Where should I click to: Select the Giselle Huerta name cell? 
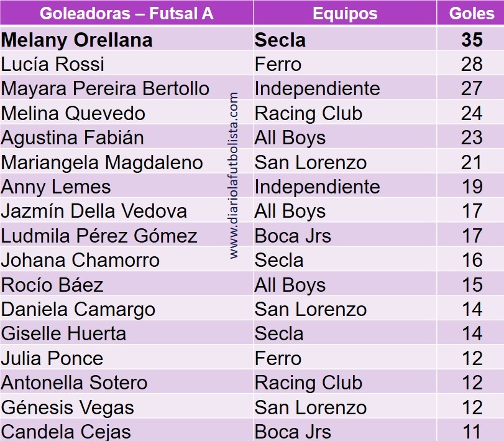point(63,333)
